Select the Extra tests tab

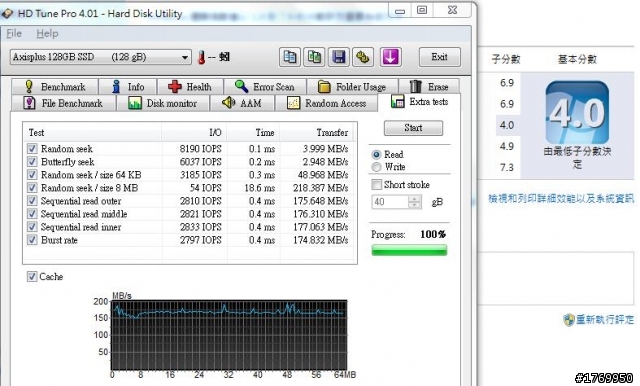(420, 102)
